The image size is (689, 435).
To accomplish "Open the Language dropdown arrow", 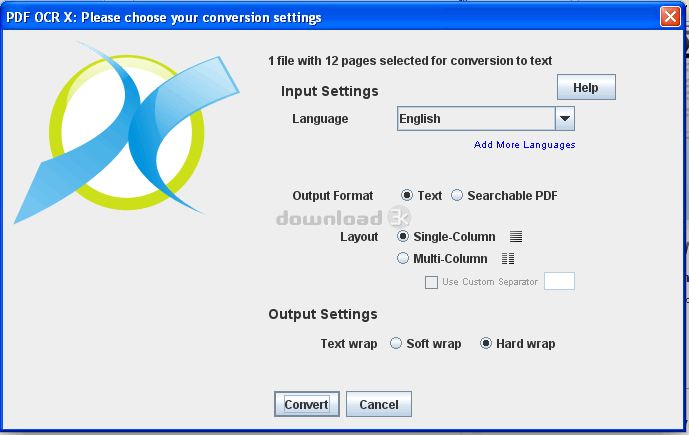I will [x=565, y=119].
